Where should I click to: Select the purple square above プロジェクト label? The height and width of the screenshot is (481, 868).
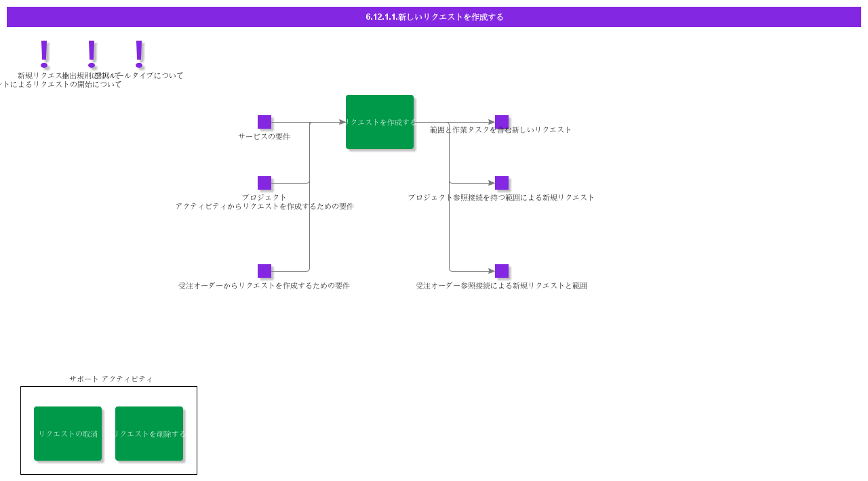click(264, 183)
